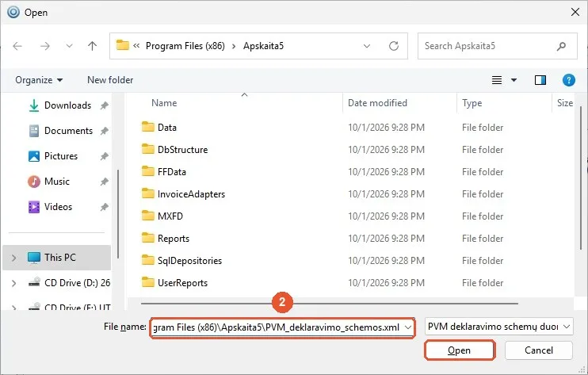
Task: Select the SqlDepositories folder
Action: (189, 261)
